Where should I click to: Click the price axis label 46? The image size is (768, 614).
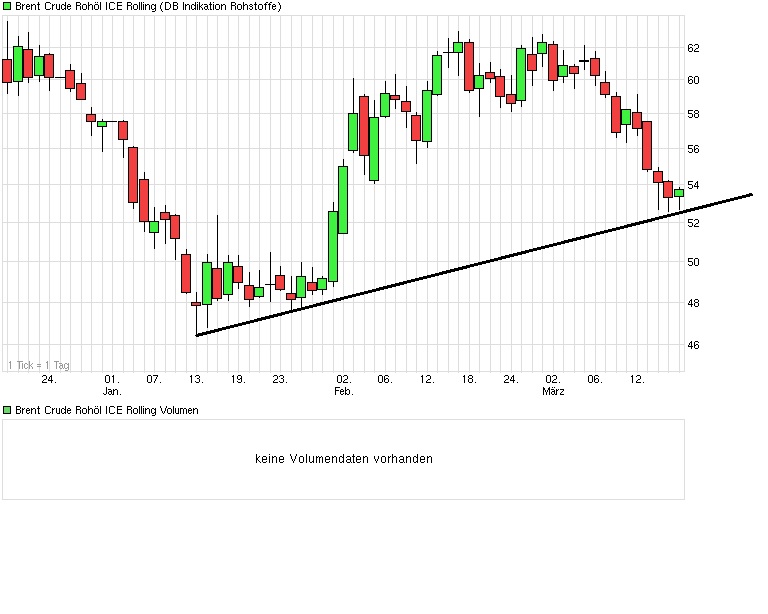point(693,345)
